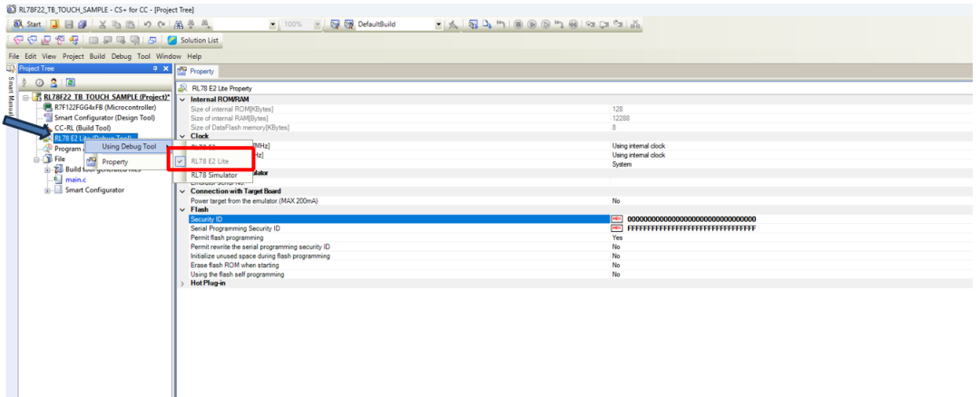Select the Property tab
The height and width of the screenshot is (397, 980).
tap(196, 71)
